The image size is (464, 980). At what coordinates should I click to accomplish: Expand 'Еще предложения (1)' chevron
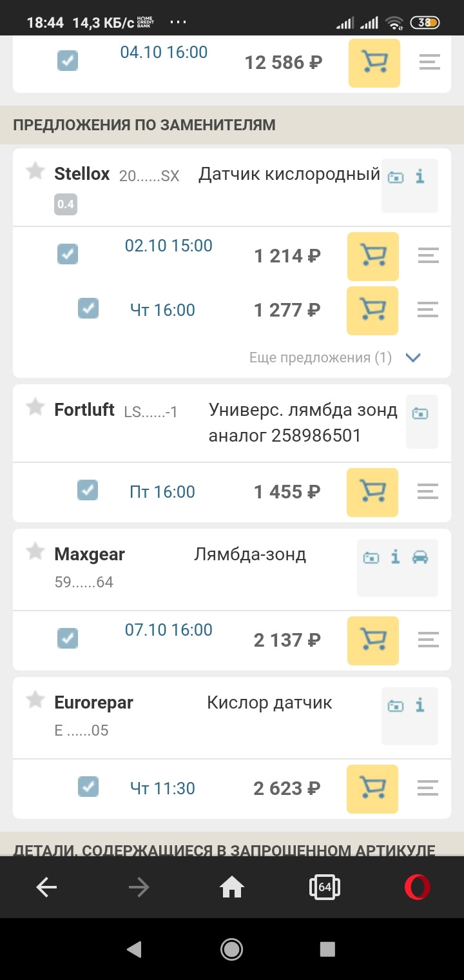[x=413, y=358]
